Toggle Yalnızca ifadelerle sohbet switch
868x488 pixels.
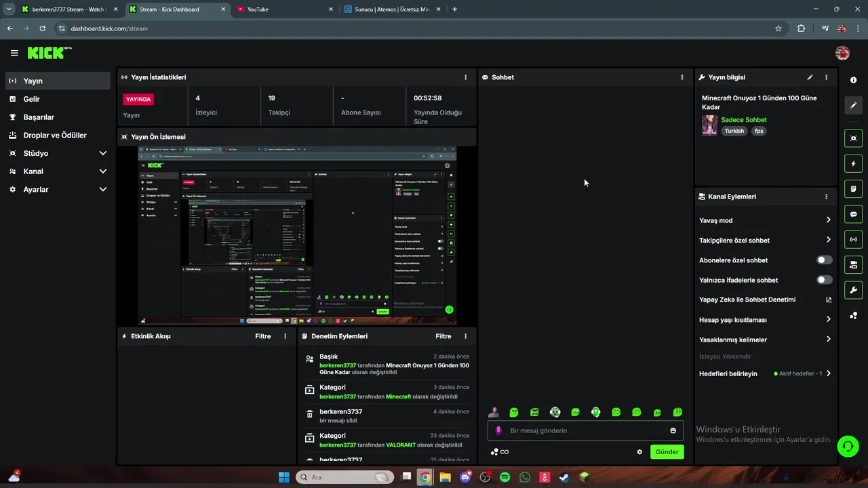coord(824,280)
